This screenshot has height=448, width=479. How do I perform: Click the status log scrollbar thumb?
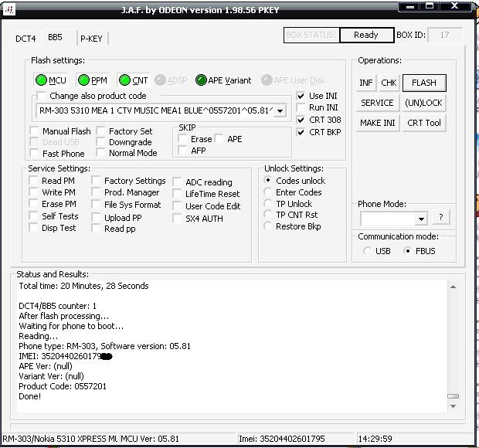[x=453, y=396]
